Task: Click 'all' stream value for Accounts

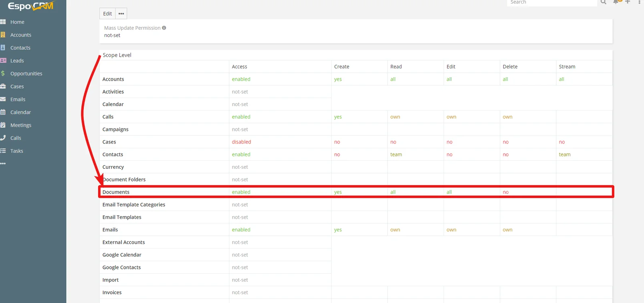Action: tap(561, 79)
